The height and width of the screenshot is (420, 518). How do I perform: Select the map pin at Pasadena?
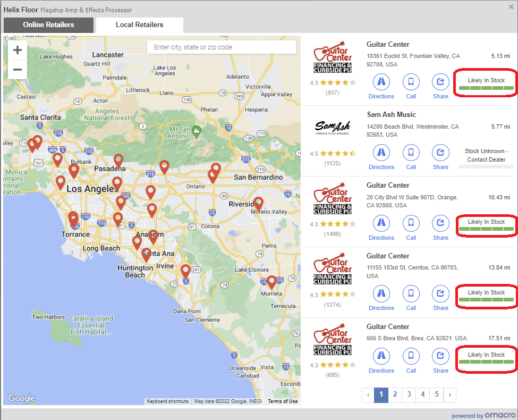118,161
